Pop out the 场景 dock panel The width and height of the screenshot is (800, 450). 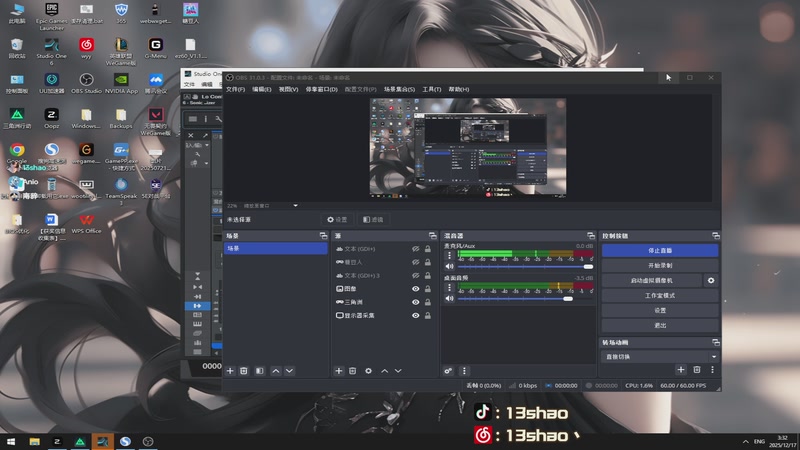[323, 236]
